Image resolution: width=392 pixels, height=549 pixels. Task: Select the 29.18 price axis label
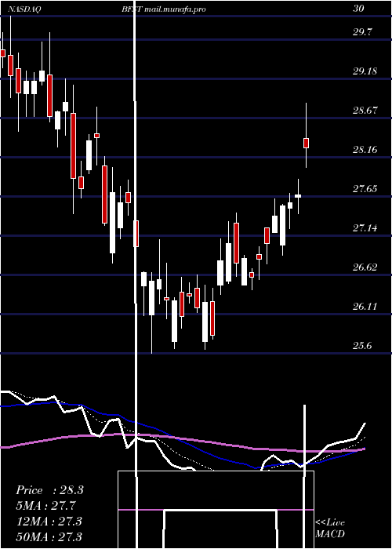pyautogui.click(x=365, y=71)
